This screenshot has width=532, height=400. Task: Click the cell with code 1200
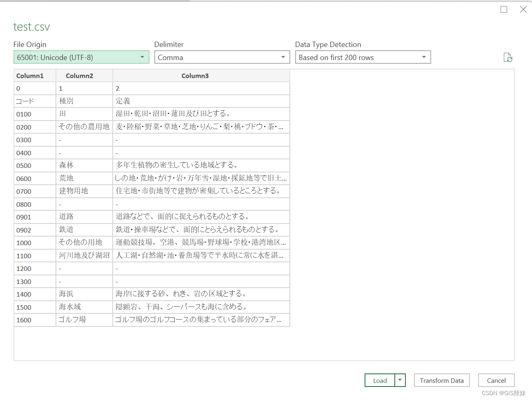coord(35,268)
